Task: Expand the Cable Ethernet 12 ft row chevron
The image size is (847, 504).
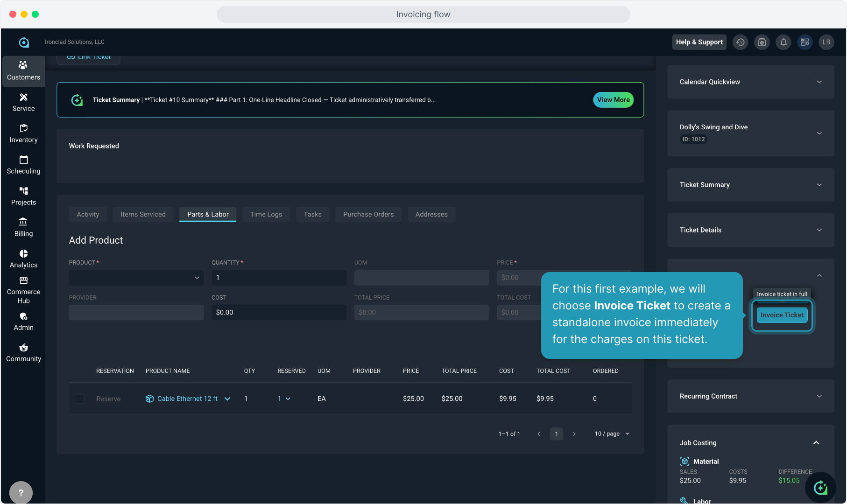Action: pos(227,399)
